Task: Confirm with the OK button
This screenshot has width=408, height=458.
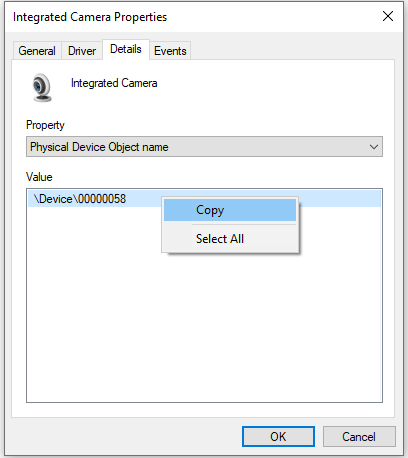Action: pos(278,437)
